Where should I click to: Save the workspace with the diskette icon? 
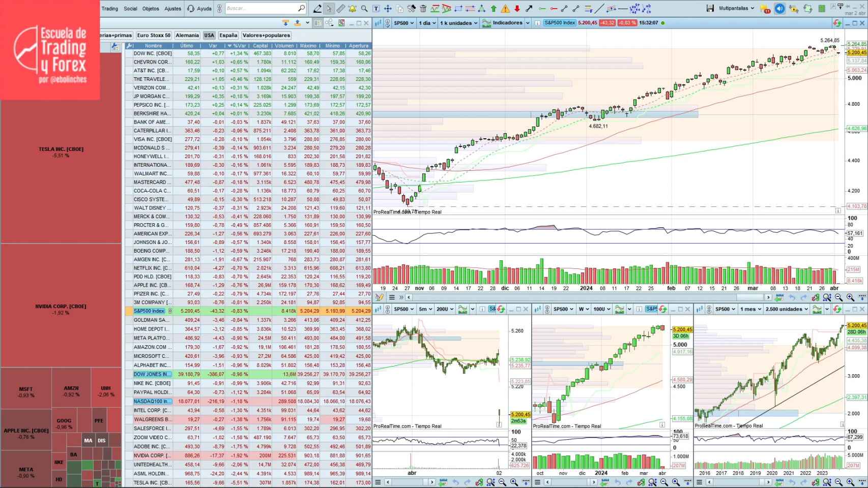click(710, 8)
